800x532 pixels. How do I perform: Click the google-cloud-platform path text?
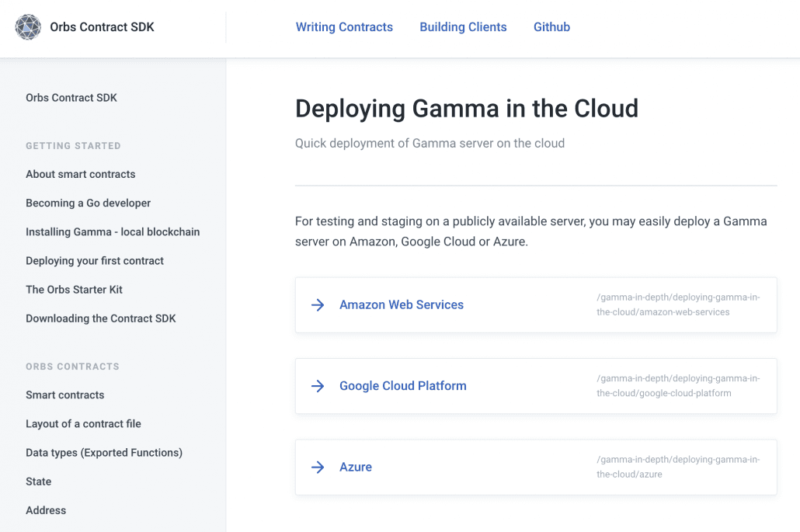(678, 386)
